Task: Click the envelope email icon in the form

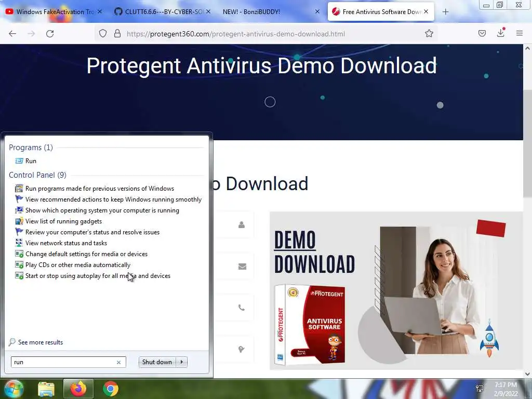Action: (x=242, y=267)
